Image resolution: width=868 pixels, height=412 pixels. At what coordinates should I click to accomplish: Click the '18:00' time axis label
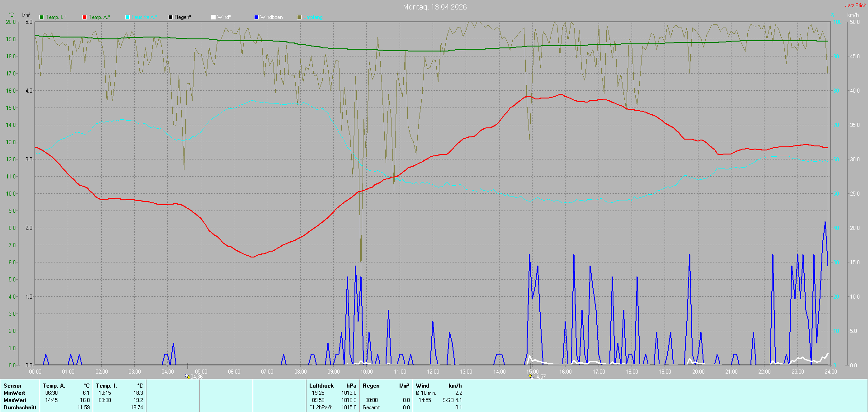(632, 372)
